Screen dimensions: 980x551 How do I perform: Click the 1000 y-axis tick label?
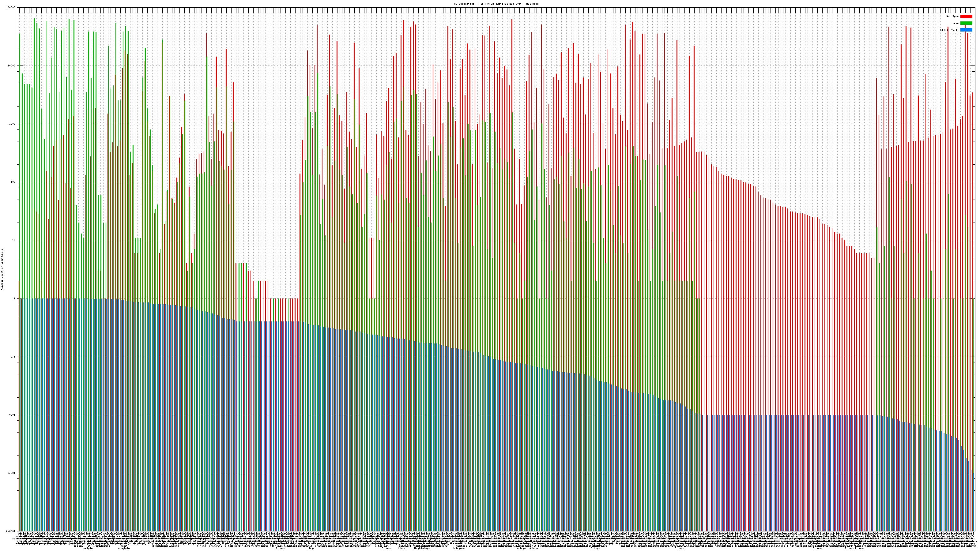click(x=13, y=124)
